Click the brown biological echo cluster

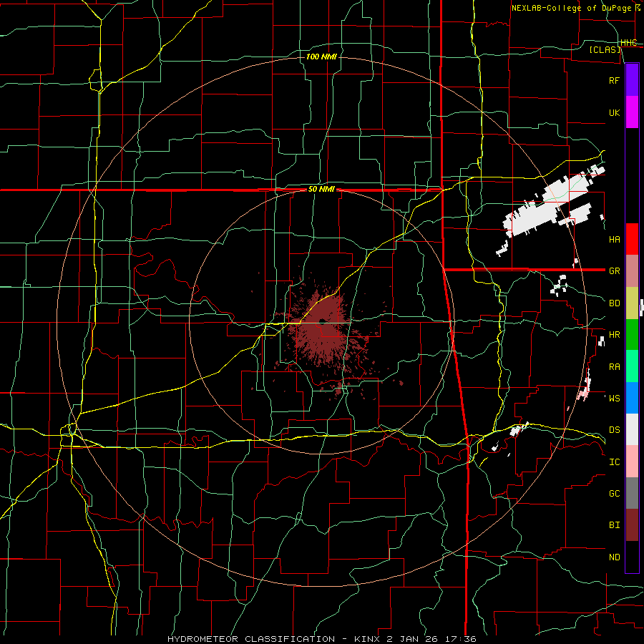tap(324, 333)
